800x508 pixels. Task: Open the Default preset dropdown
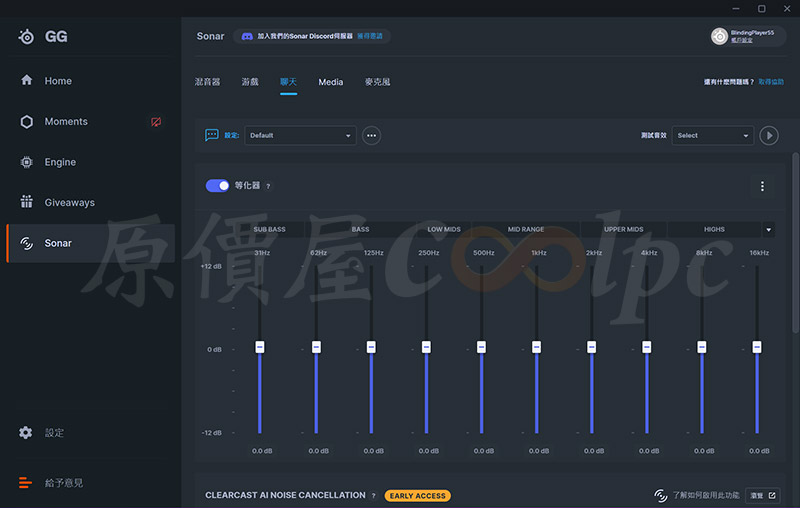point(300,135)
